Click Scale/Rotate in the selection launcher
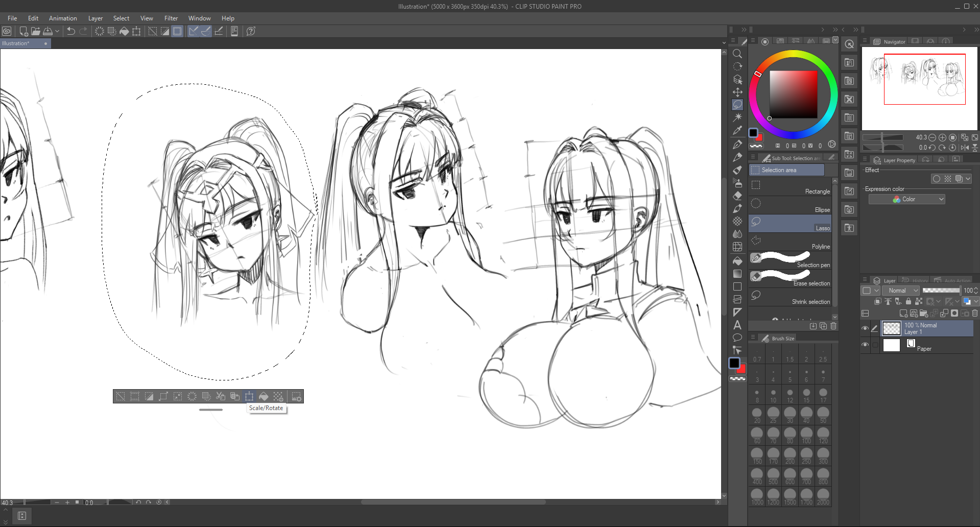980x527 pixels. pyautogui.click(x=249, y=396)
